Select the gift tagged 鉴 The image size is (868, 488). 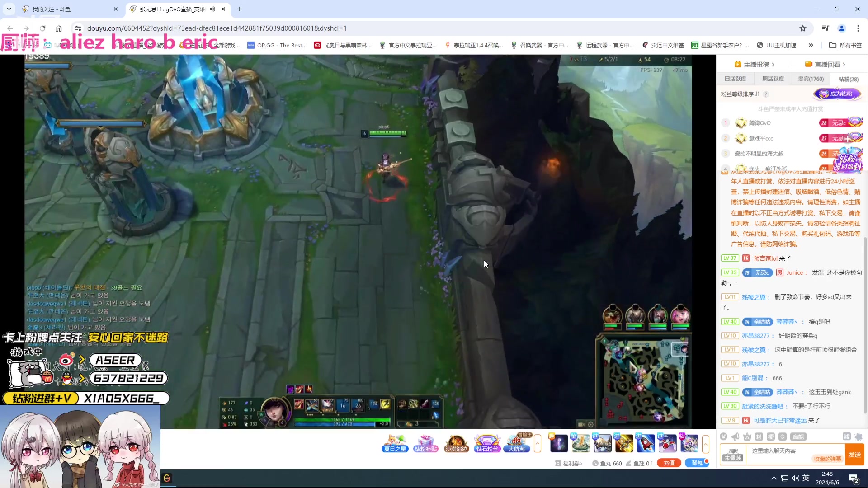click(x=580, y=443)
